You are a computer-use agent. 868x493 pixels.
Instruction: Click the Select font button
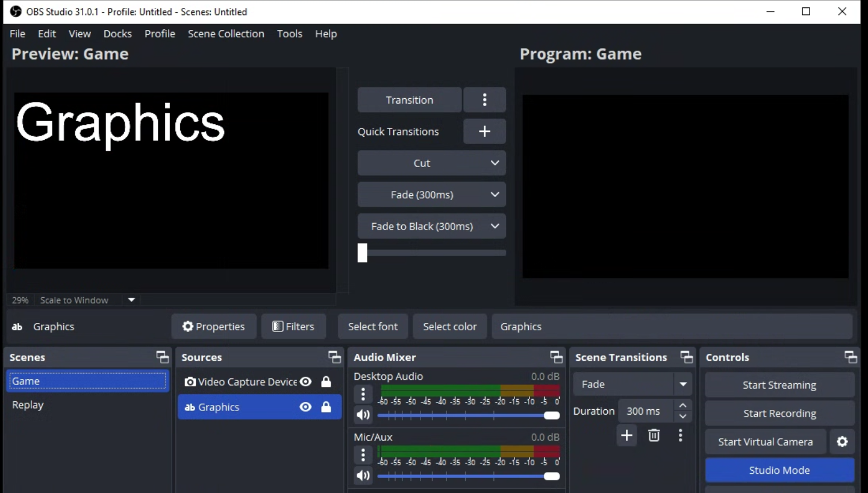coord(373,327)
